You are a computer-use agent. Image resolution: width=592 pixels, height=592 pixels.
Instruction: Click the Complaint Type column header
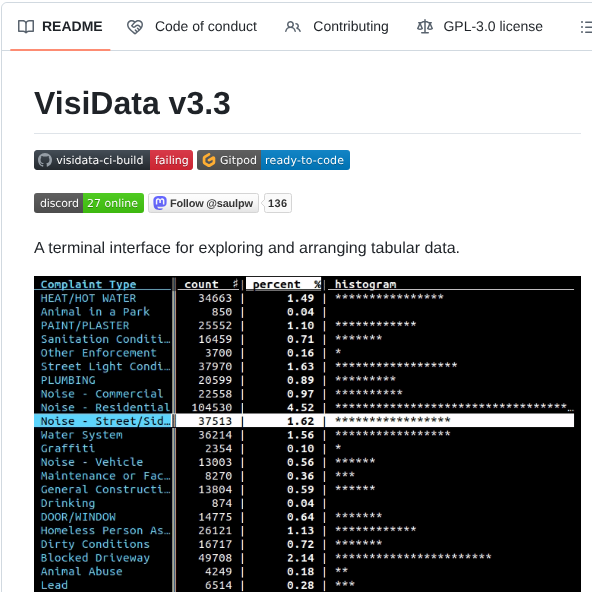point(88,284)
